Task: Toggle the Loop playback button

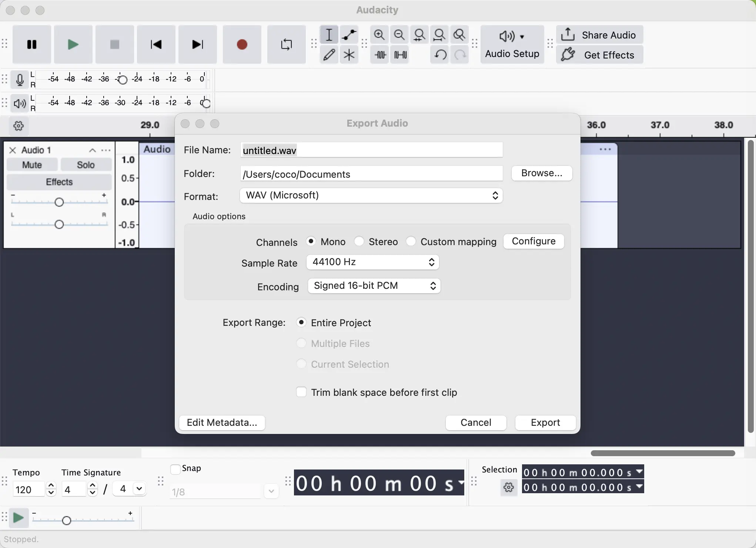Action: pos(286,44)
